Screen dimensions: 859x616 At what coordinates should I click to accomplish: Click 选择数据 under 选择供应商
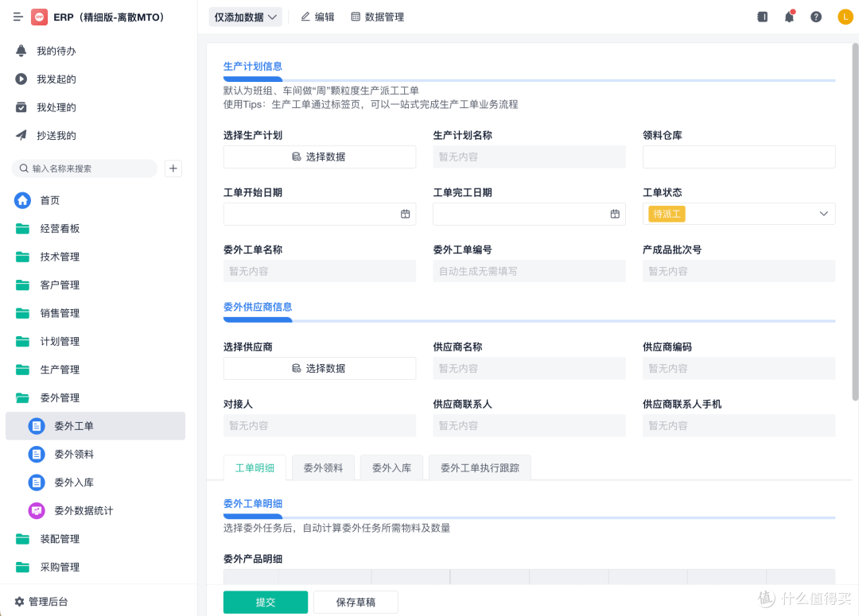click(x=320, y=369)
